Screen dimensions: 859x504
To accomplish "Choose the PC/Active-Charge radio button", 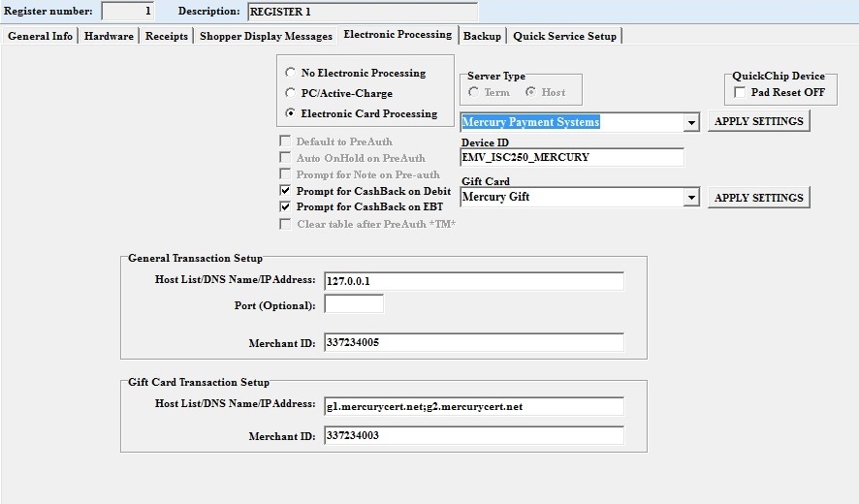I will point(291,93).
